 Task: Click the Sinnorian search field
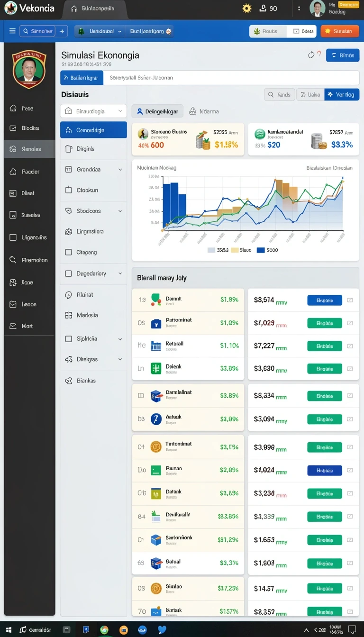[37, 31]
